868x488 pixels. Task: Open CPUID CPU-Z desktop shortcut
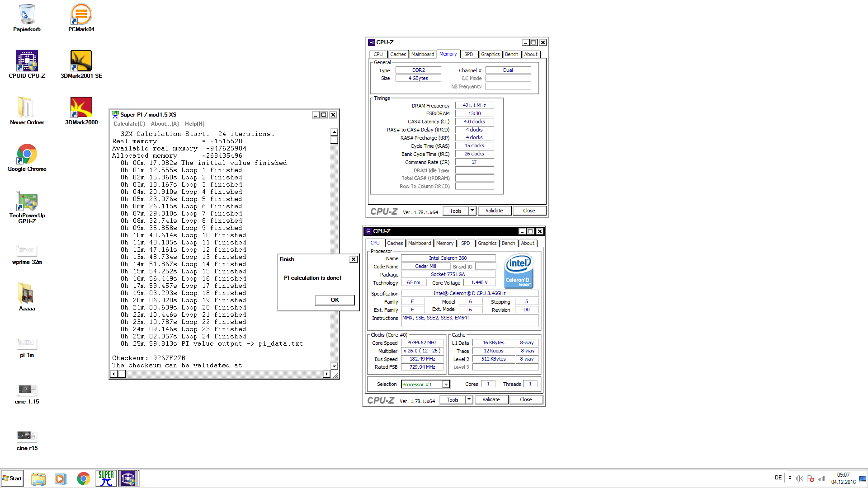[27, 64]
